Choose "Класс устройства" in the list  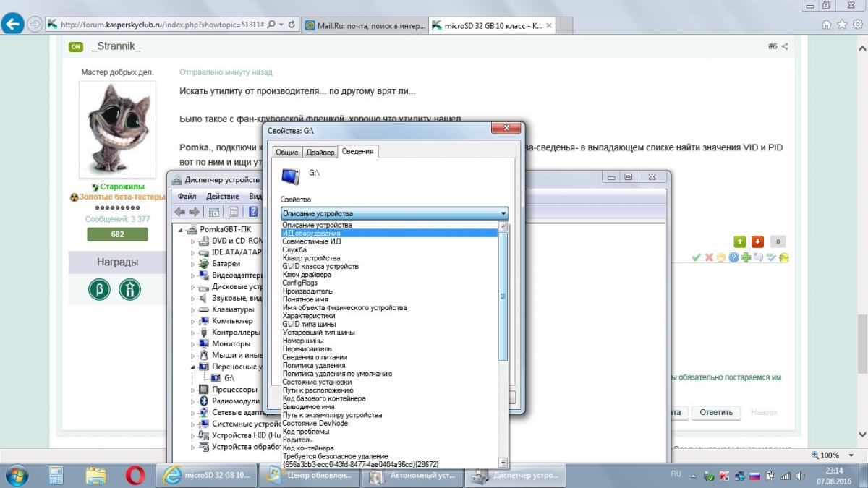pyautogui.click(x=389, y=258)
